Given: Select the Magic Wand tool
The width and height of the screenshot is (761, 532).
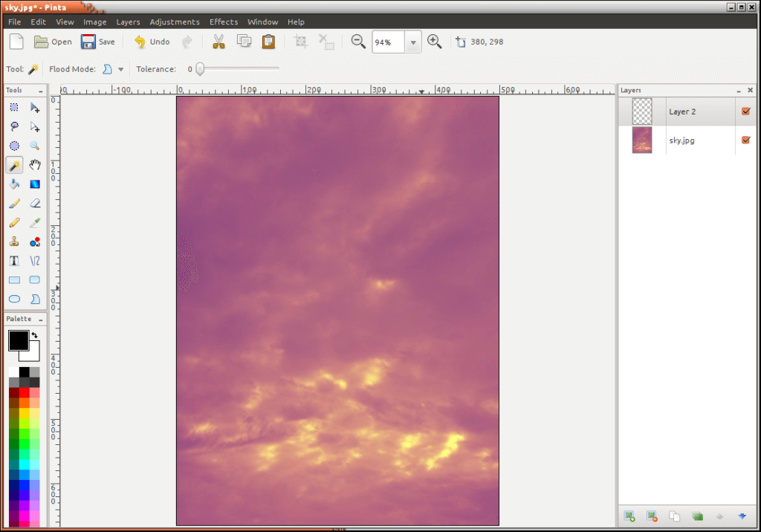Looking at the screenshot, I should [13, 165].
